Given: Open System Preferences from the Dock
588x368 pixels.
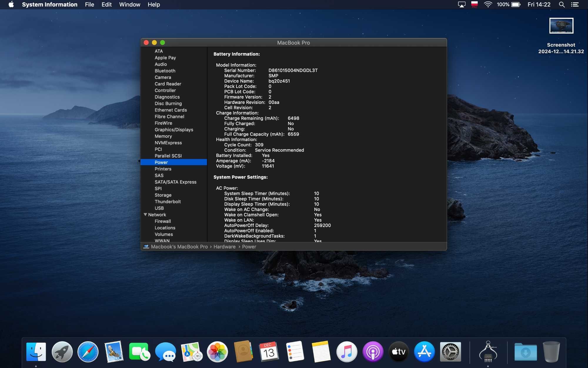Looking at the screenshot, I should point(450,352).
